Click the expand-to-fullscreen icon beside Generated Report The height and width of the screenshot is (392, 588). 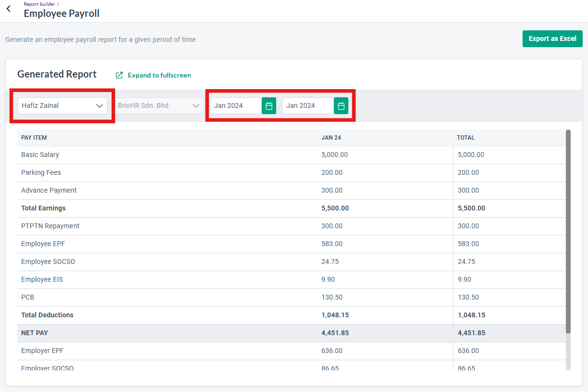tap(119, 75)
